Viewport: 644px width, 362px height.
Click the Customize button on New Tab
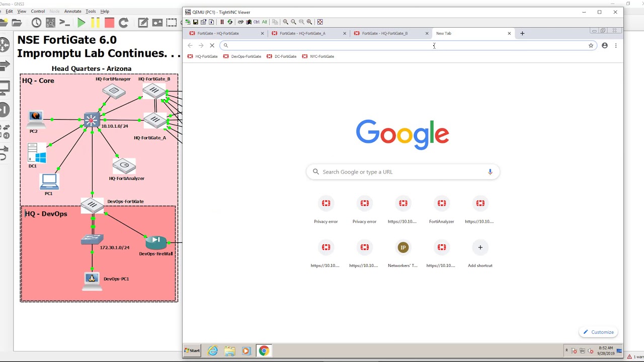(x=599, y=332)
